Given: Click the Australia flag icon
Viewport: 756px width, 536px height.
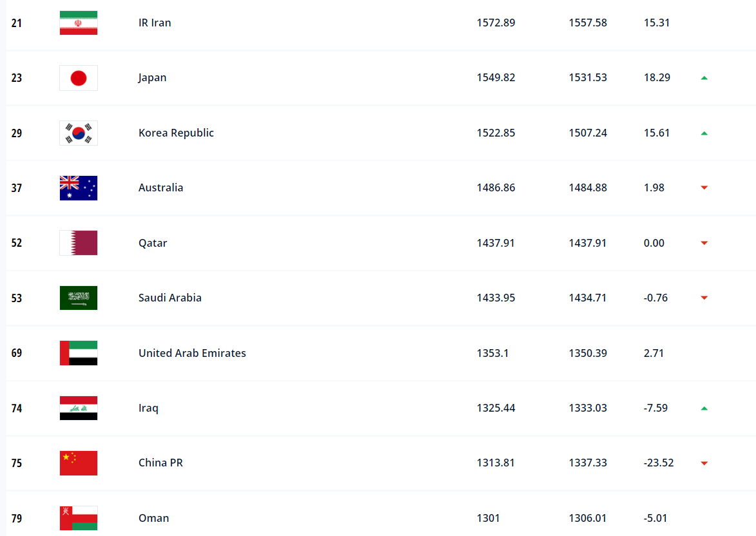Looking at the screenshot, I should pos(79,188).
